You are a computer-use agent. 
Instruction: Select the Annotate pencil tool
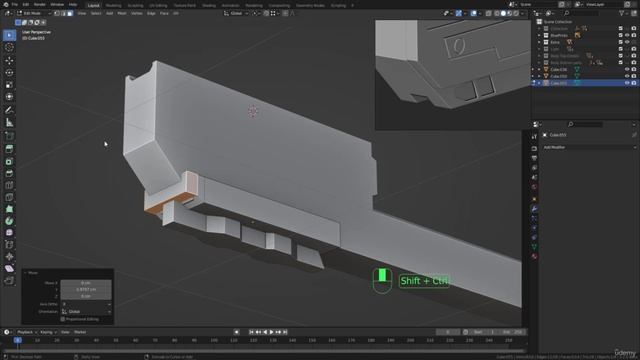(x=9, y=110)
